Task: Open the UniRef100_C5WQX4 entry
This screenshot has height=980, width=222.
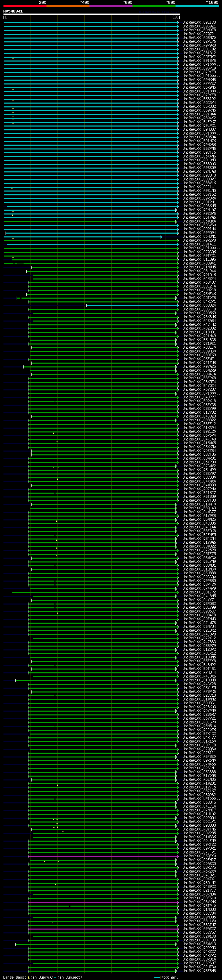Action: coord(199,221)
